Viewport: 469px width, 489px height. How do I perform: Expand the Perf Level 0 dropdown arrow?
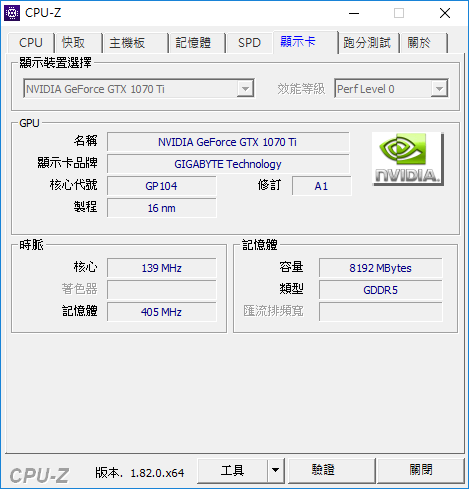click(x=439, y=89)
